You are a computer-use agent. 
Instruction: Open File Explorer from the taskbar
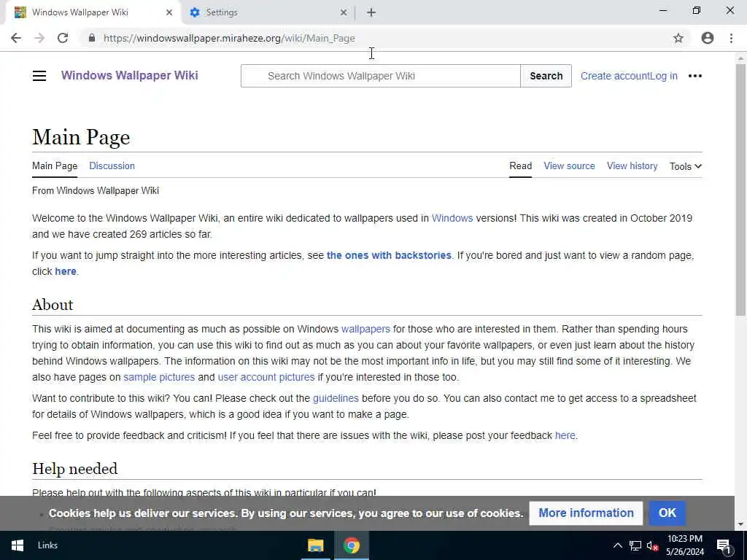[315, 545]
